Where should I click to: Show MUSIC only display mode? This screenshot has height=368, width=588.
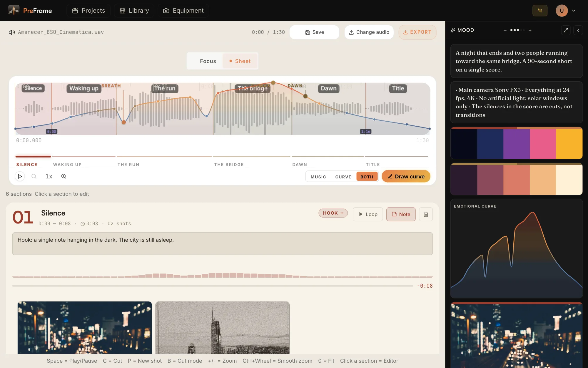click(318, 177)
